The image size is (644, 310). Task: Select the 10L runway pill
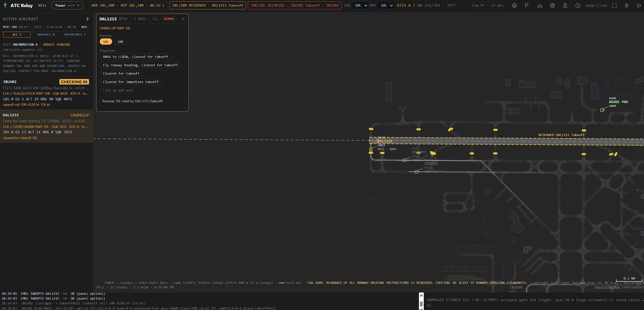(x=106, y=42)
